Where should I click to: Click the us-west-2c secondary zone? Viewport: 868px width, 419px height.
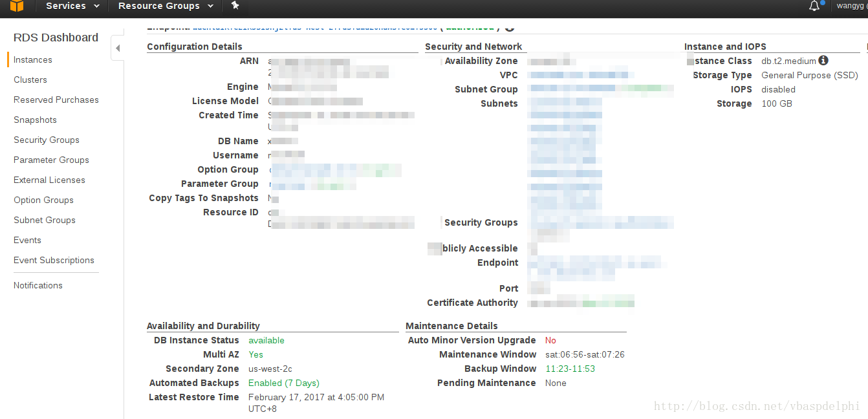coord(270,369)
